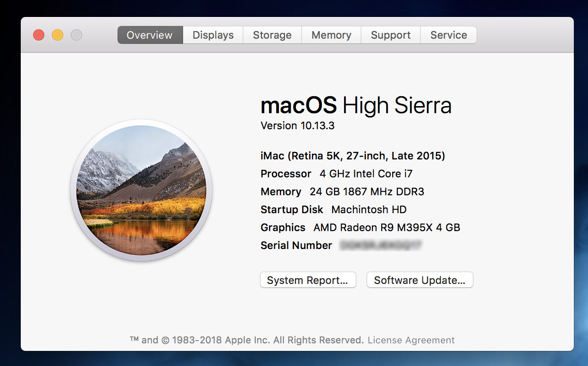Click Version 10.13.3 to reveal build number
The image size is (588, 366).
click(x=297, y=126)
